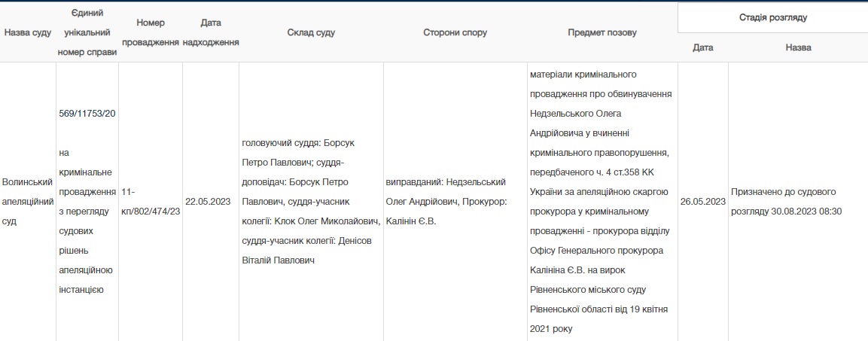Click the claim subject text about ст.358 КК
The image size is (868, 341).
coord(602,201)
